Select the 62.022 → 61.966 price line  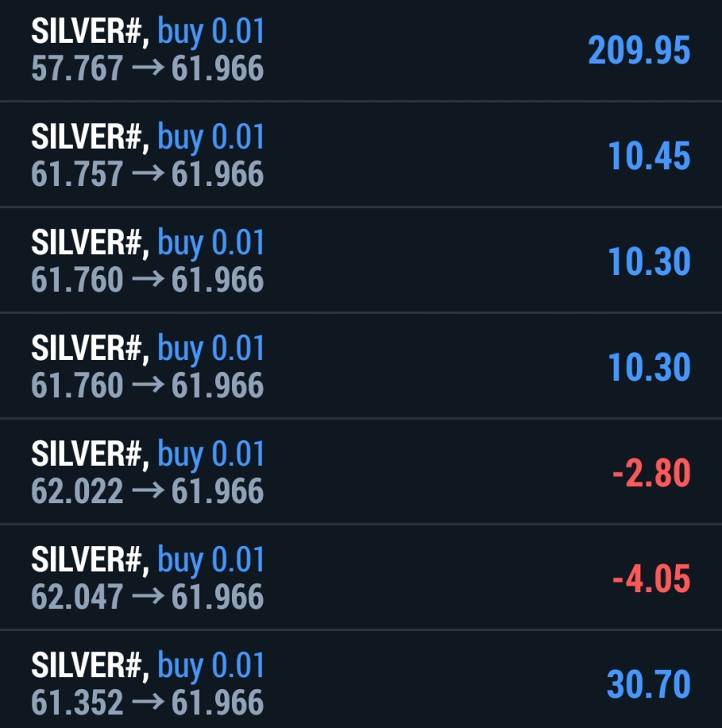click(x=147, y=492)
